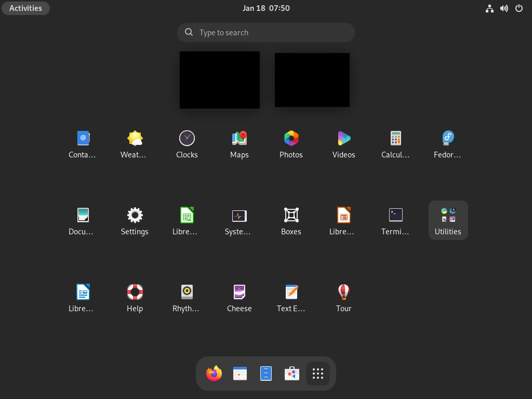Launch the Videos player
This screenshot has height=399, width=532.
[344, 144]
